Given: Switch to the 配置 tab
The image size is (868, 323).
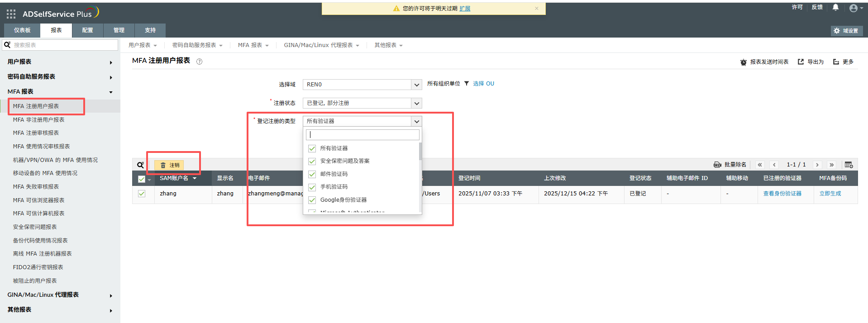Looking at the screenshot, I should point(87,30).
